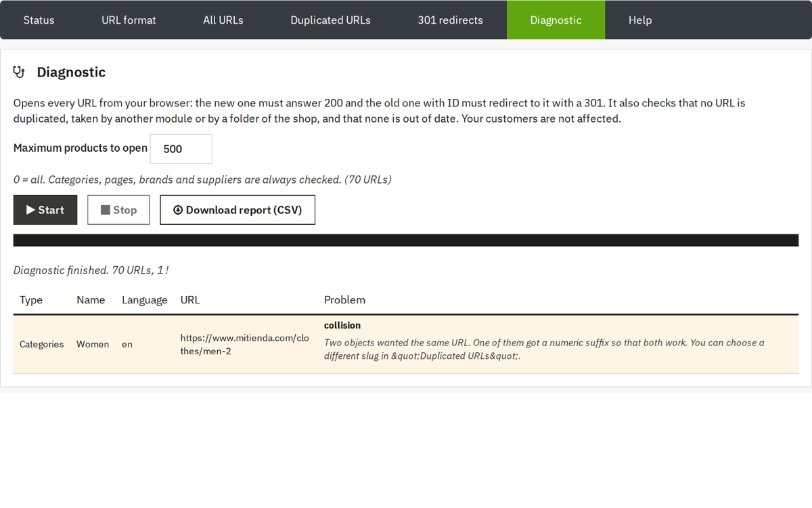Click the Language column header
Viewport: 812px width, 508px height.
click(x=145, y=299)
